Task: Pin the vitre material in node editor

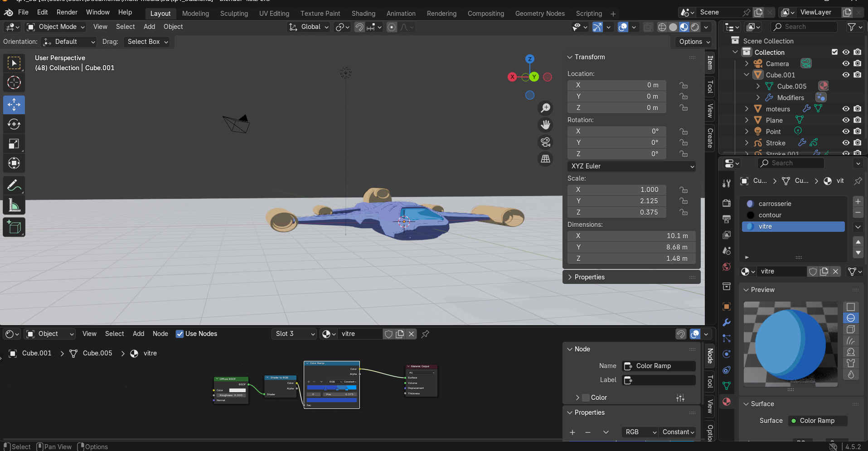Action: coord(425,334)
